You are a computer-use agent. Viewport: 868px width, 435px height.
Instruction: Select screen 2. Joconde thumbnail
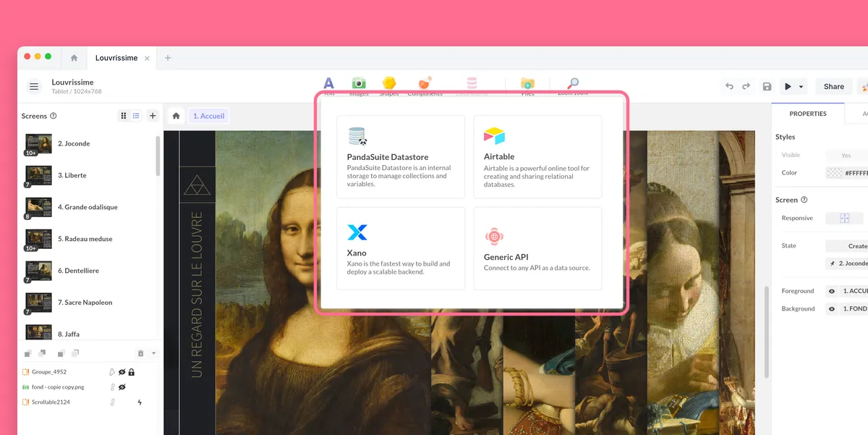(38, 143)
